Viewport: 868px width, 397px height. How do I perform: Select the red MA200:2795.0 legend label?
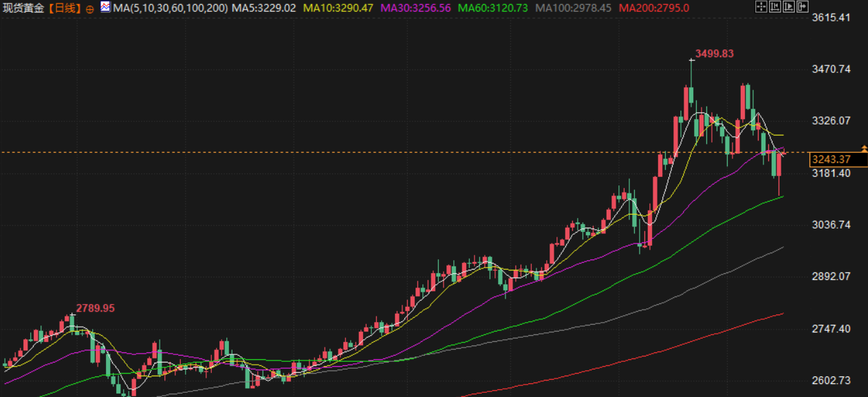[x=653, y=8]
